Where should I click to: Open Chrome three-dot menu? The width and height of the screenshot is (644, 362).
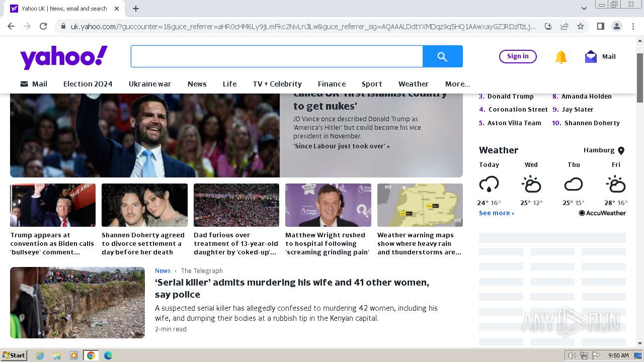[x=632, y=26]
